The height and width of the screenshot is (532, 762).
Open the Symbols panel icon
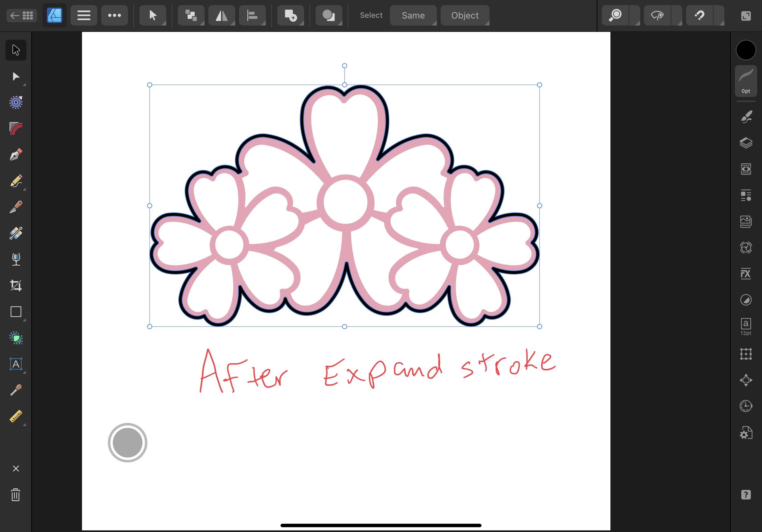click(746, 248)
